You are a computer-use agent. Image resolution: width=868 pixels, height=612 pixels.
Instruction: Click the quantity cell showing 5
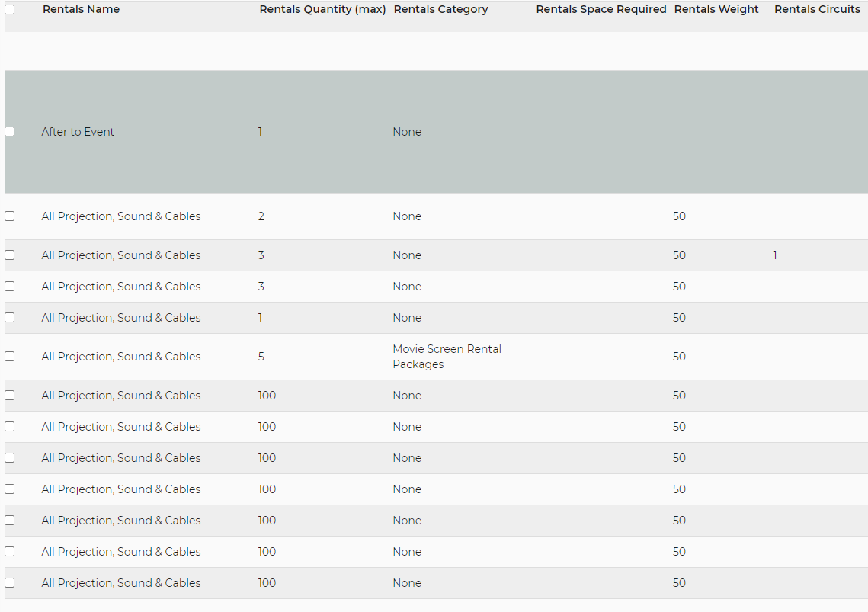click(x=261, y=357)
